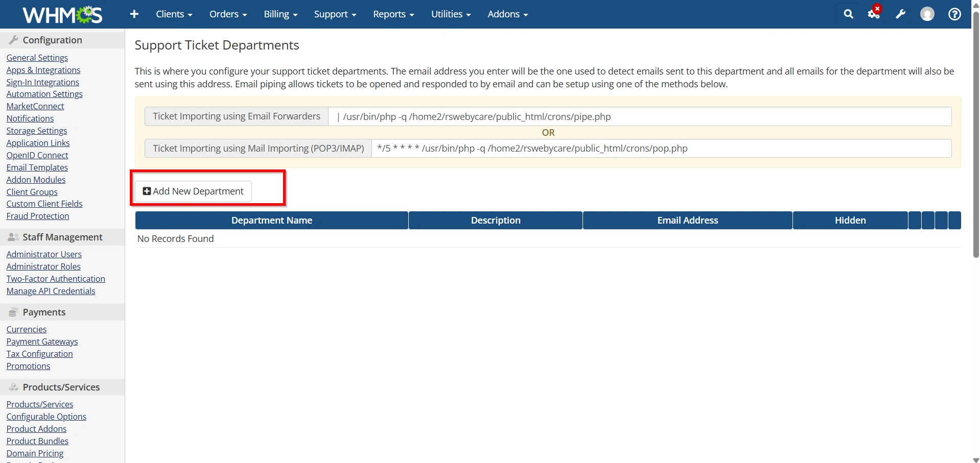Screen dimensions: 980x463
Task: Click the 'No Records Found' text
Action: tap(176, 239)
